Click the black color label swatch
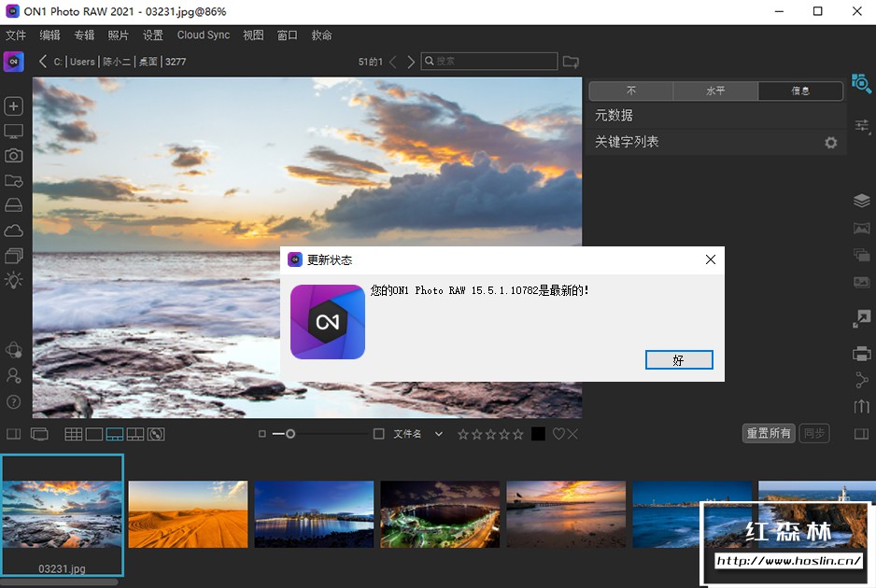 538,434
